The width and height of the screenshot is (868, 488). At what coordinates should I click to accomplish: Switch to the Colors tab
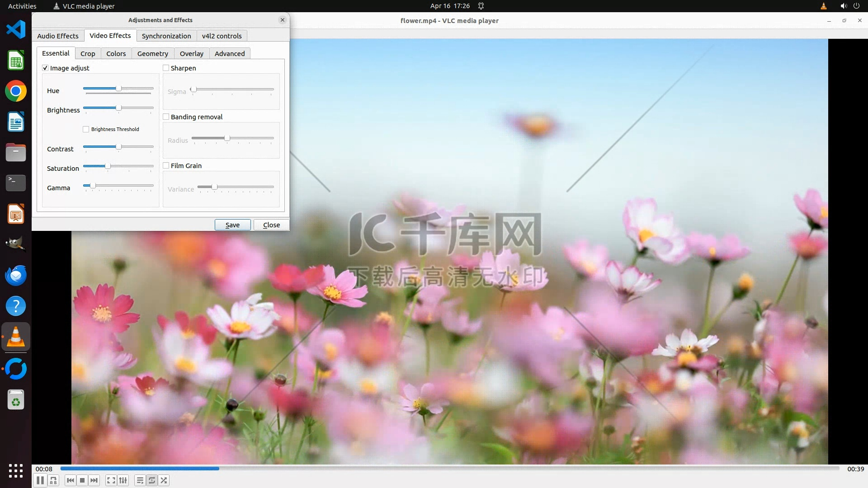(x=116, y=53)
